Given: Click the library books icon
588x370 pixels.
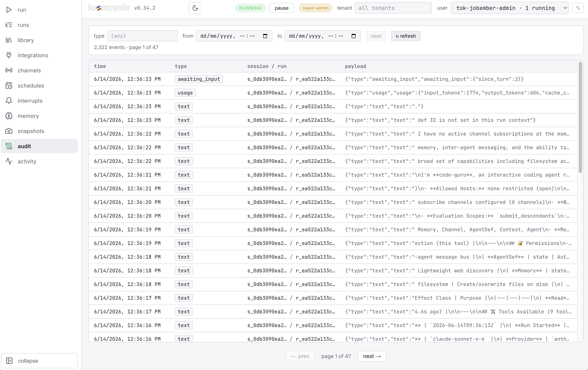Looking at the screenshot, I should pyautogui.click(x=9, y=40).
